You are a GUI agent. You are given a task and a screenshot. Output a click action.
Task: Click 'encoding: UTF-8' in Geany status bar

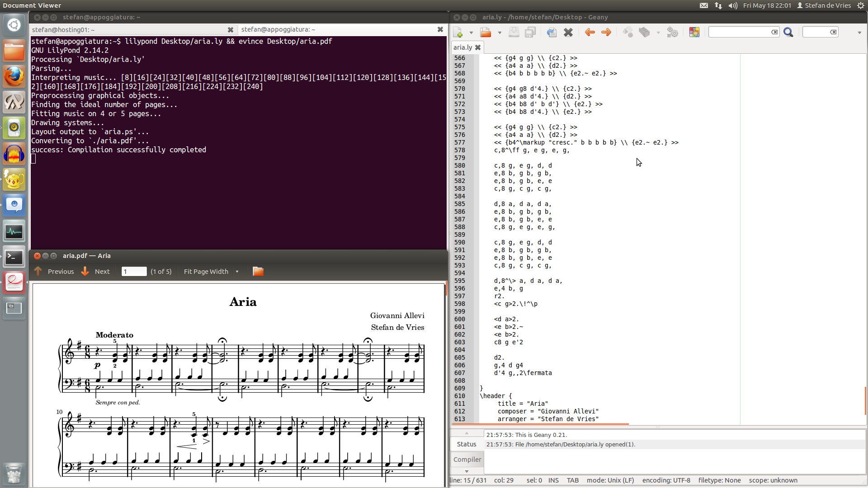pos(666,480)
